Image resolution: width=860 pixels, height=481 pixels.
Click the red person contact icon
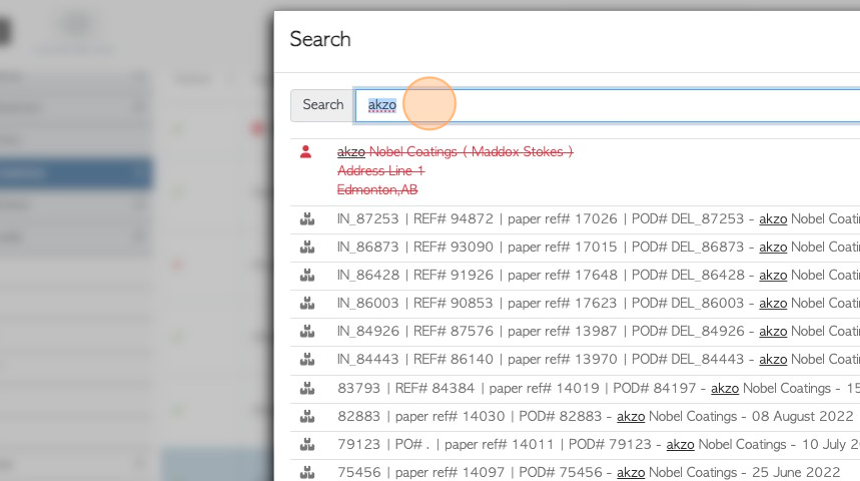(x=305, y=152)
